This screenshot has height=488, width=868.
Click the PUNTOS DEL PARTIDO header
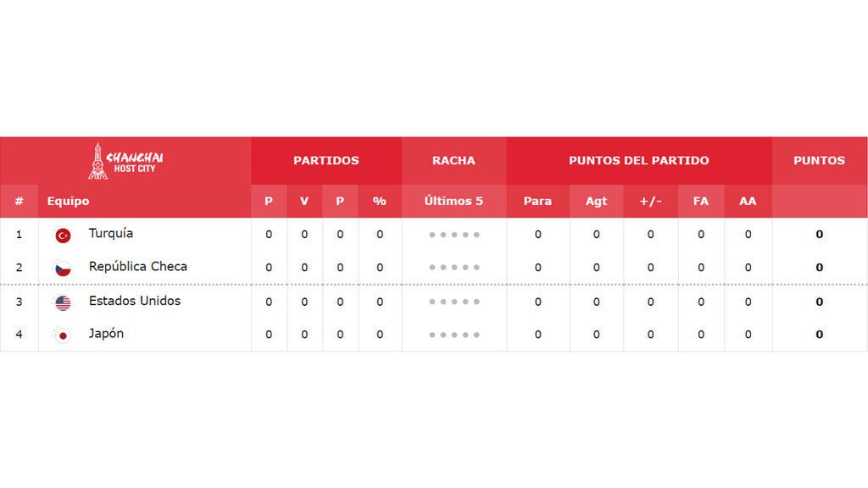tap(639, 160)
